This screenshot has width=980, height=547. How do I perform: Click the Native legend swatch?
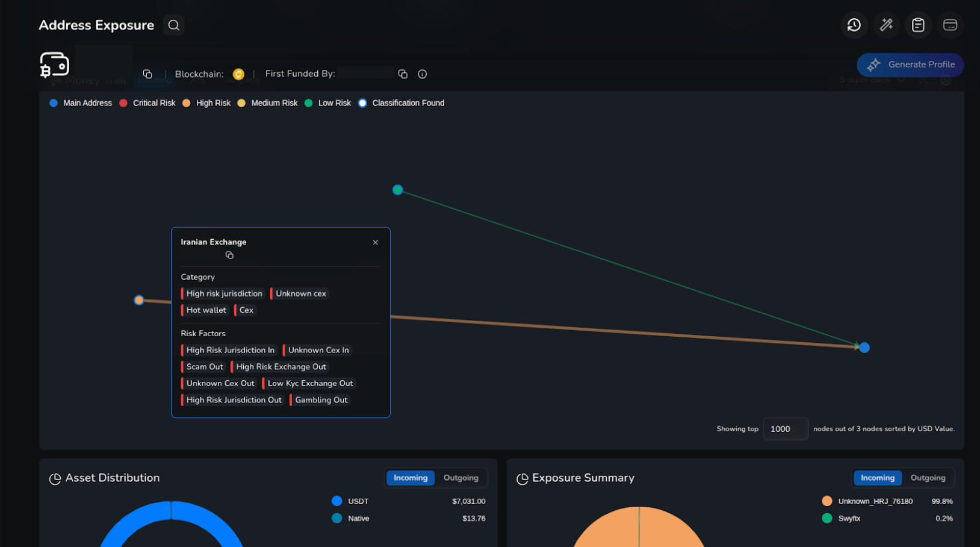coord(336,518)
